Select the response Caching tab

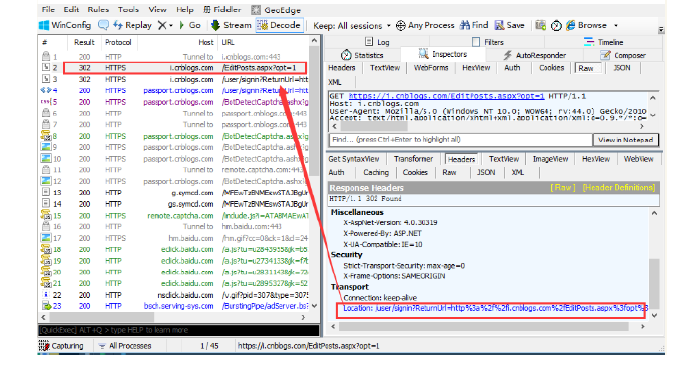click(x=376, y=172)
